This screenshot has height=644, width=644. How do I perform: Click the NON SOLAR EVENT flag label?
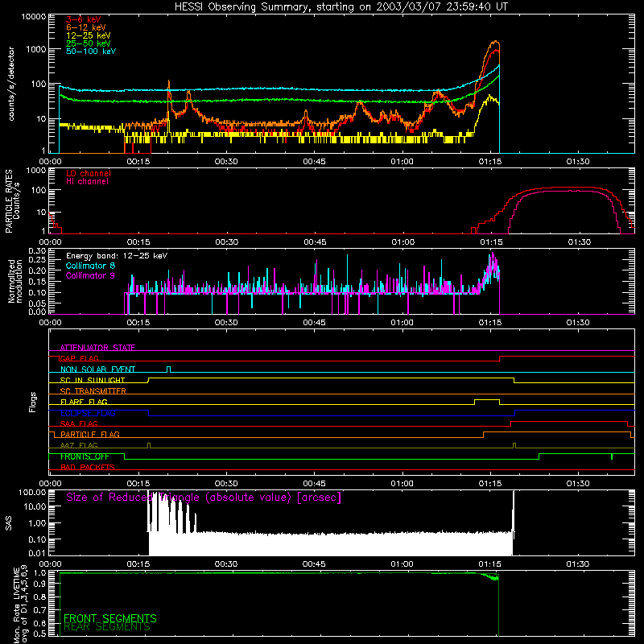pos(97,369)
